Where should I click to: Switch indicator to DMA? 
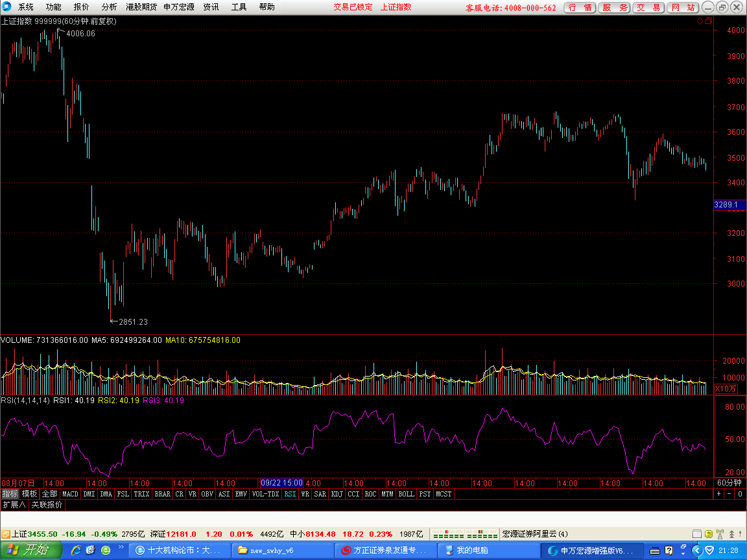pyautogui.click(x=106, y=494)
